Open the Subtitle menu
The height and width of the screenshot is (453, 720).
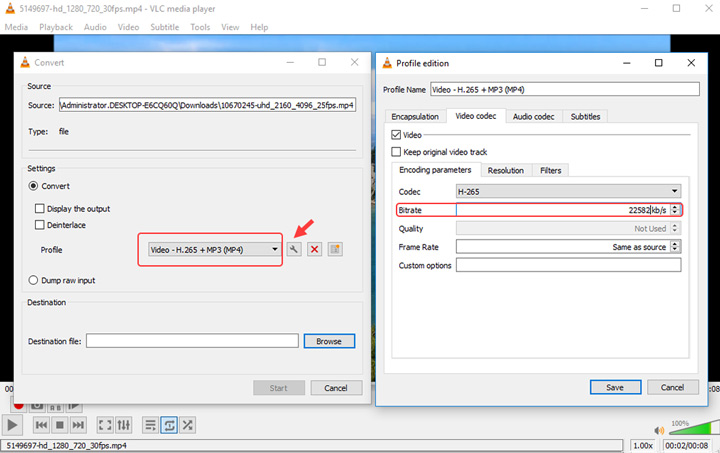[165, 27]
